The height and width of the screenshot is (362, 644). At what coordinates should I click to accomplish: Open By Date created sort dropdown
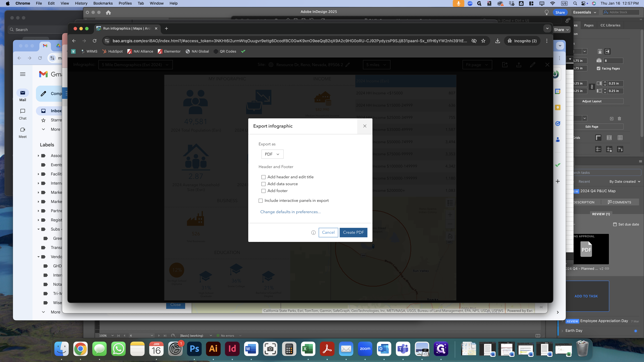click(x=625, y=182)
